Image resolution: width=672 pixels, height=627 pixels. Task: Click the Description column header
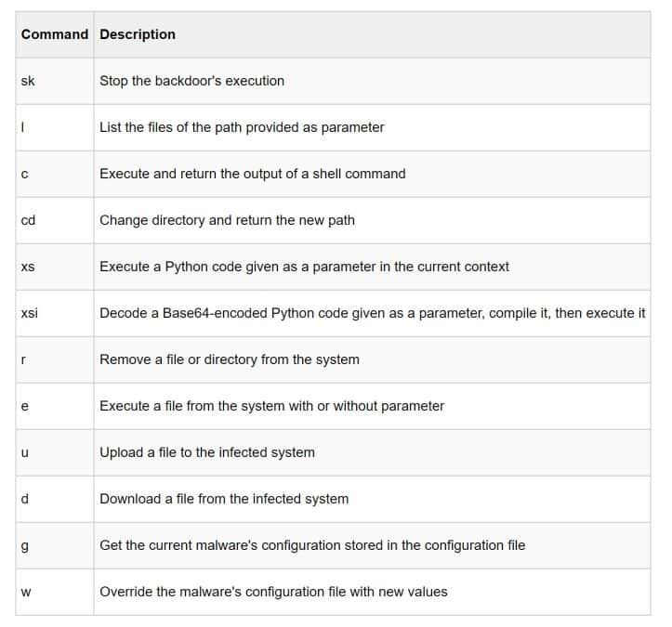pyautogui.click(x=138, y=34)
